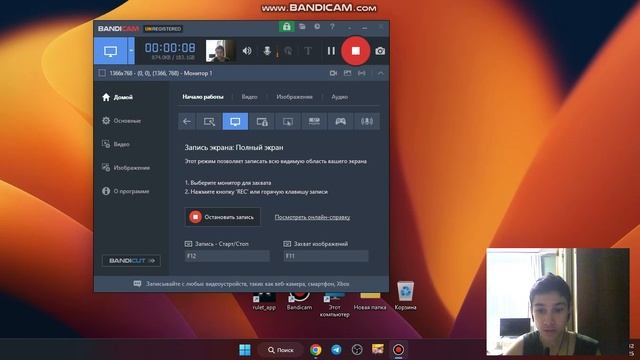Switch to the Начало работы tab
The width and height of the screenshot is (640, 360).
203,97
